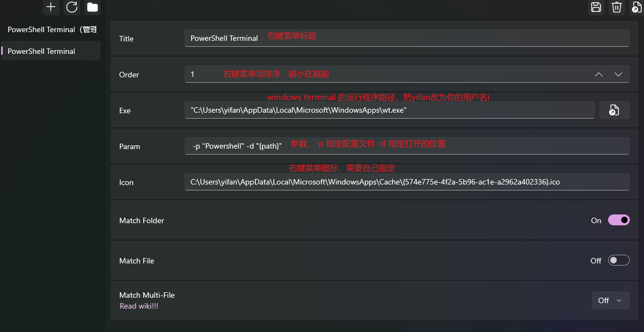Image resolution: width=644 pixels, height=332 pixels.
Task: Open the menus folder icon
Action: pyautogui.click(x=93, y=7)
